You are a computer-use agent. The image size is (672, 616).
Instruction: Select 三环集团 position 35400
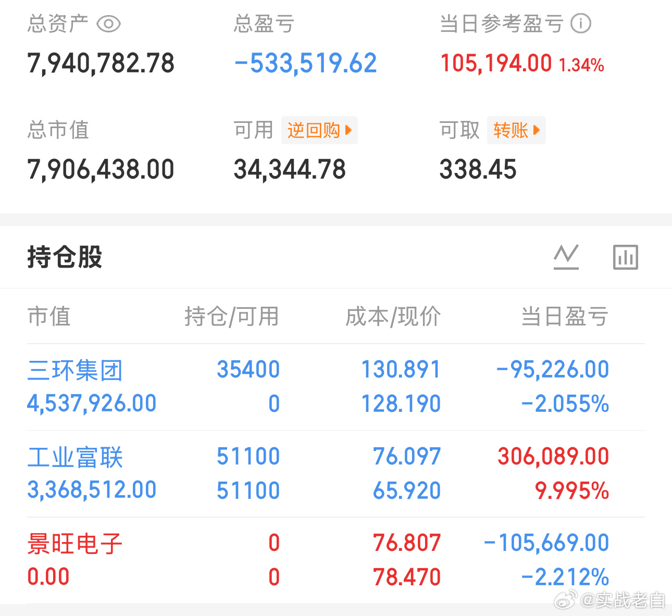click(248, 370)
